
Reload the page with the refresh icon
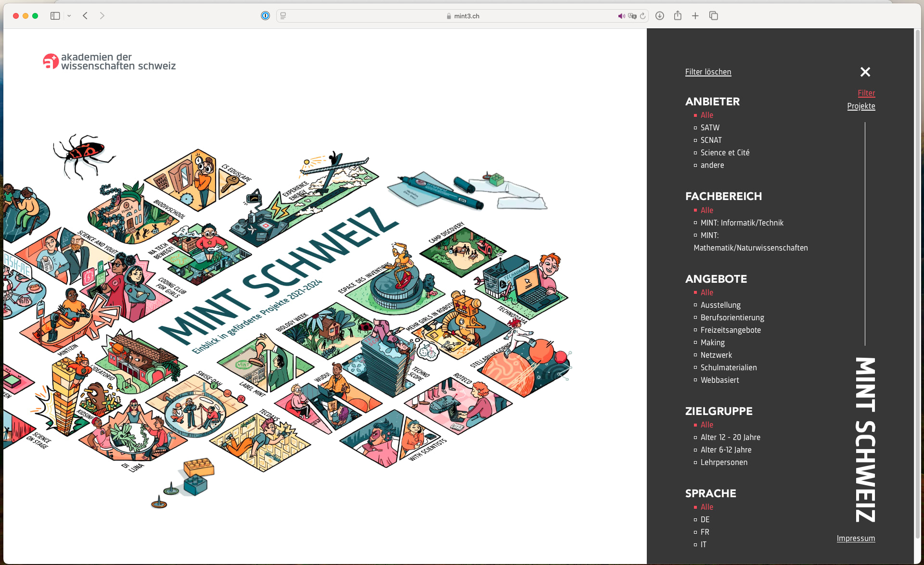[x=642, y=16]
